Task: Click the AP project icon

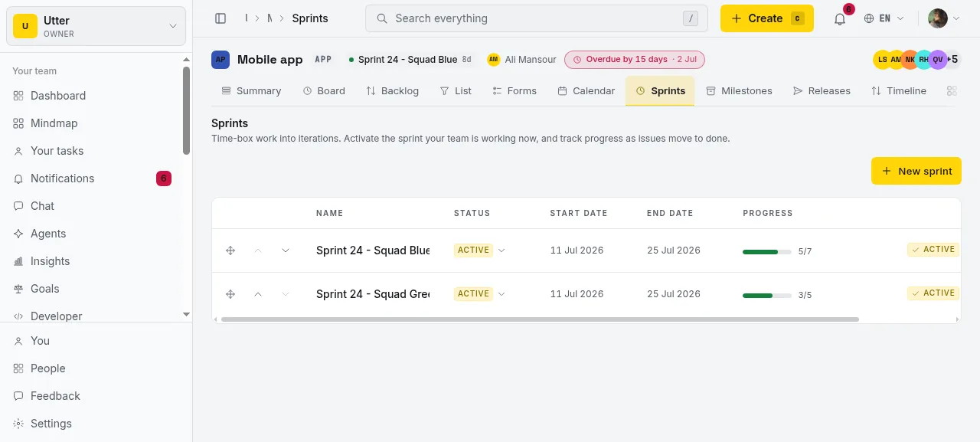Action: (220, 60)
